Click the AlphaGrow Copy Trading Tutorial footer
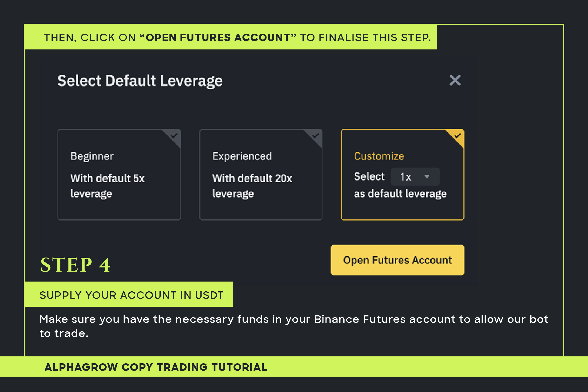588x392 pixels. click(156, 367)
